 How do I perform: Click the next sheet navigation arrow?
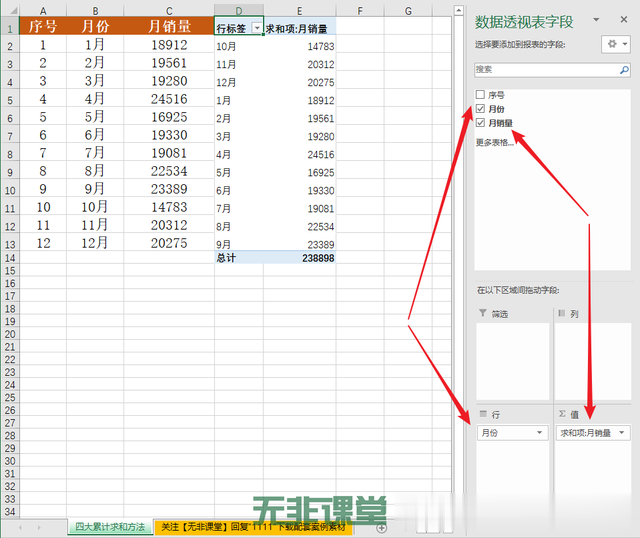[39, 527]
